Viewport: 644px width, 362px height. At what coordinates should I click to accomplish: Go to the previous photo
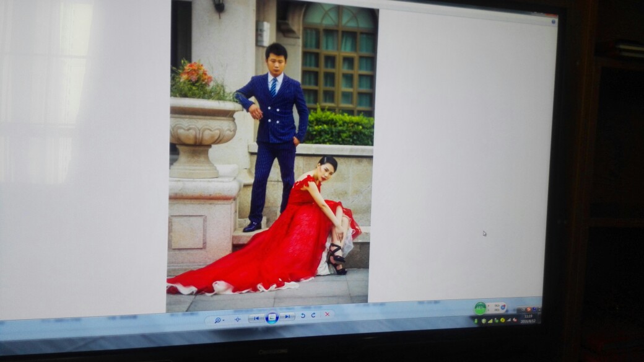point(256,318)
